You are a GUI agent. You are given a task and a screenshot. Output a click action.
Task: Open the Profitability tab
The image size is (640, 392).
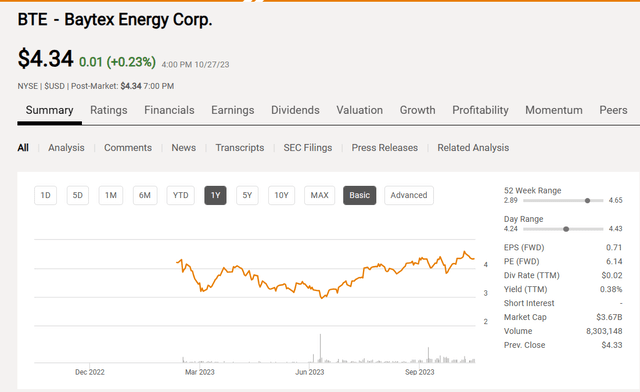(x=480, y=110)
